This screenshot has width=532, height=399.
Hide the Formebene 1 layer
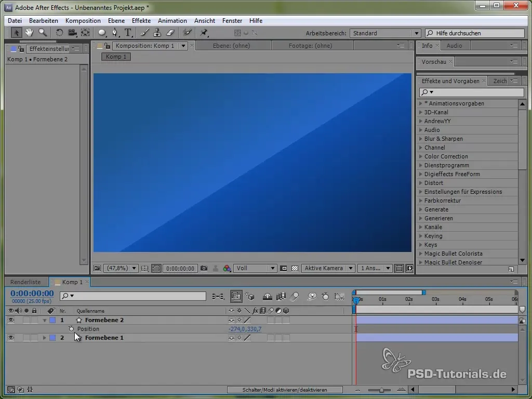pyautogui.click(x=11, y=338)
